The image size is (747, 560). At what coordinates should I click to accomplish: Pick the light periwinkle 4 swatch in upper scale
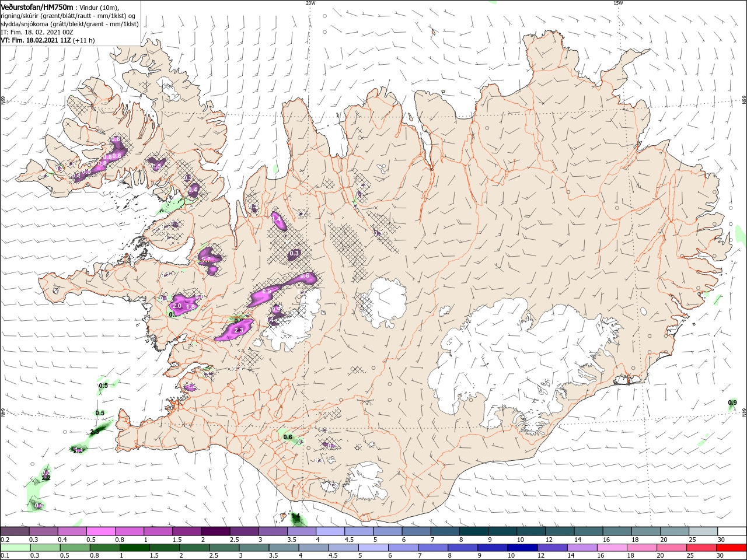[x=330, y=531]
